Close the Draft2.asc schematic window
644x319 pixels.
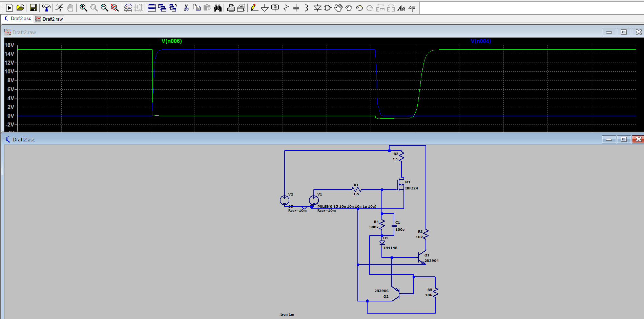pos(639,139)
